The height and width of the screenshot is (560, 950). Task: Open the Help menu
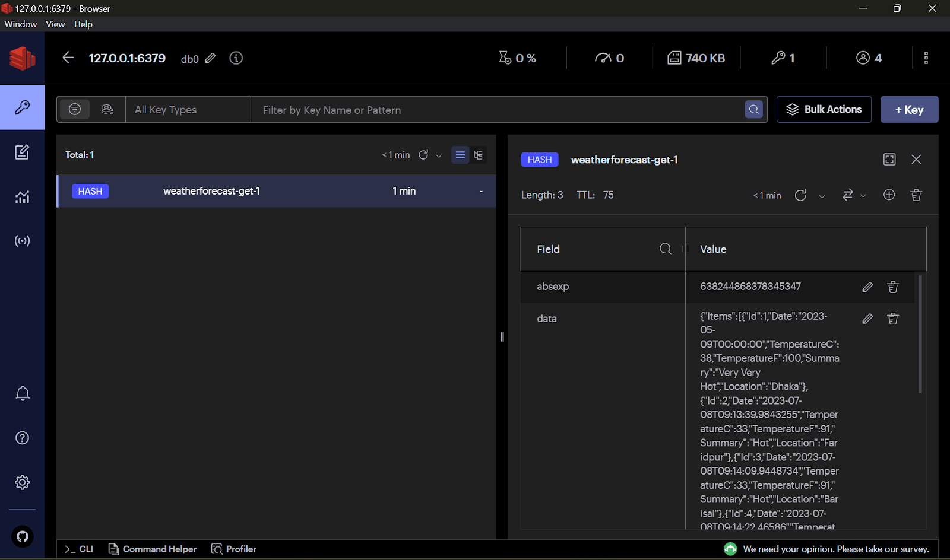83,24
